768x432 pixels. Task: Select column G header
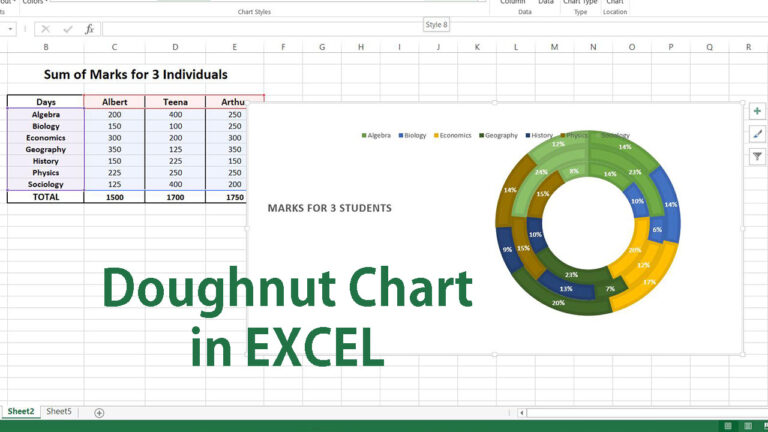point(322,47)
